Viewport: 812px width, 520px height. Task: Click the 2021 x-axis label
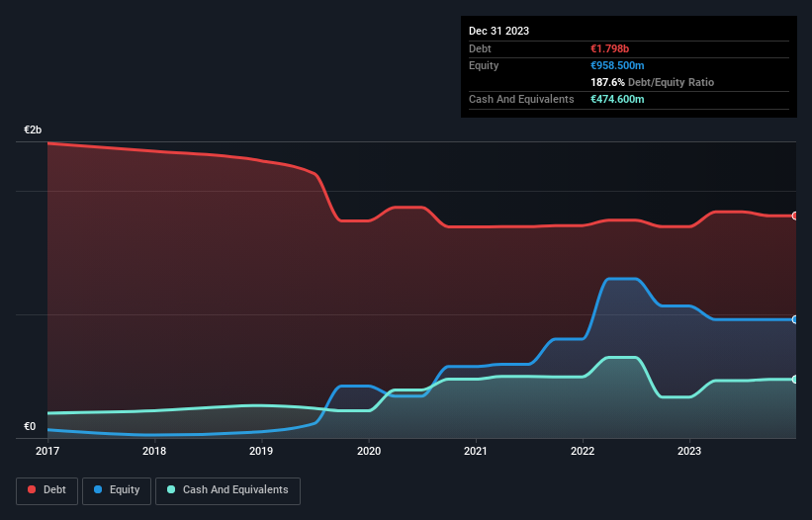(x=476, y=451)
